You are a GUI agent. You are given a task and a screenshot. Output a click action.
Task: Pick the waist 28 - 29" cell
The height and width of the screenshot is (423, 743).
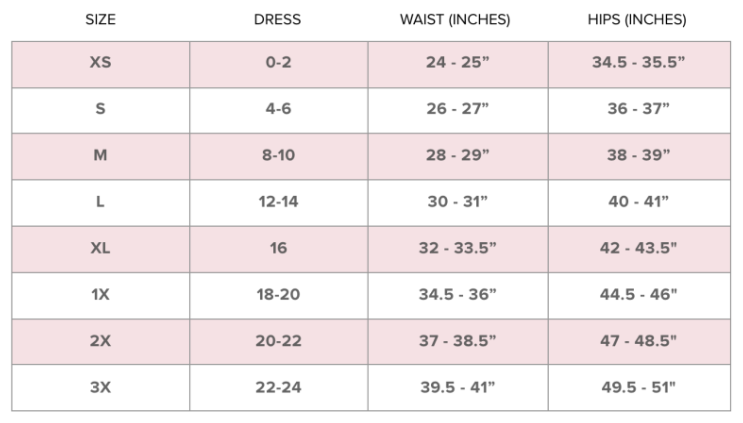[x=457, y=156]
